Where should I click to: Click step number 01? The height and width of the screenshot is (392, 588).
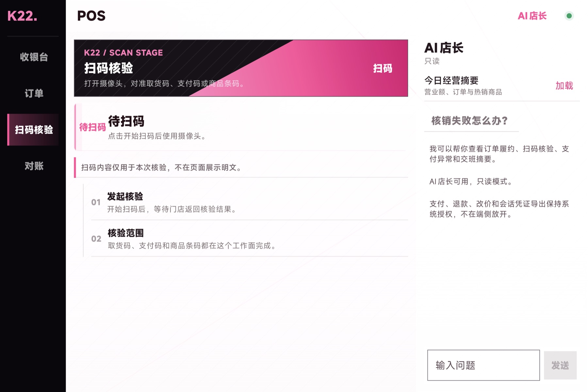click(96, 202)
